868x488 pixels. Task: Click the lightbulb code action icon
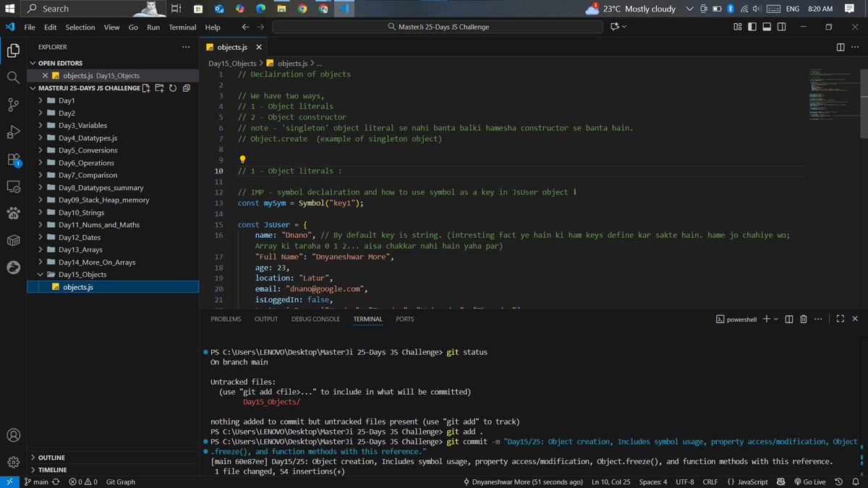pos(243,159)
